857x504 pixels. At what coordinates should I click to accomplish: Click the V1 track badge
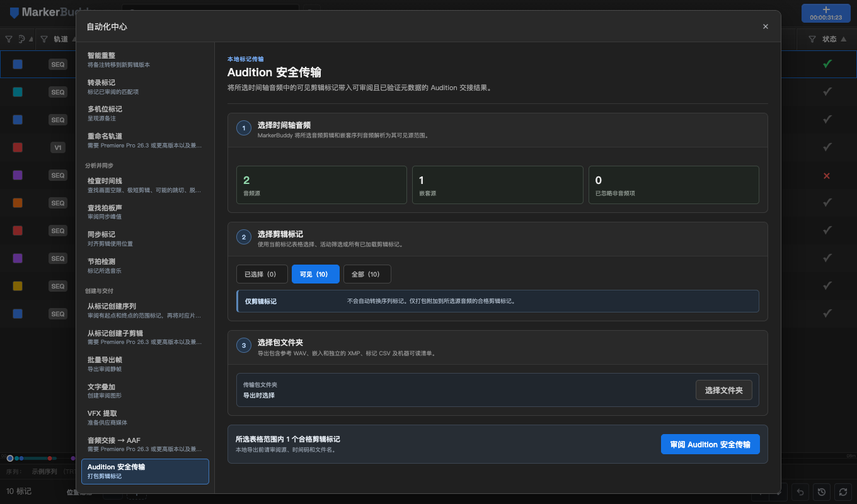(58, 147)
